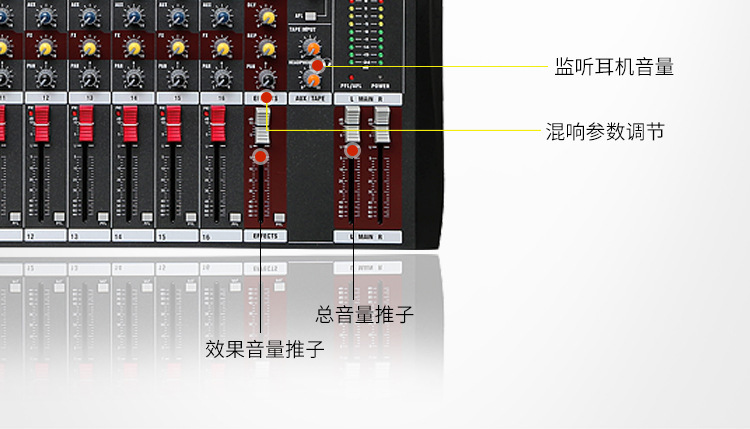750x429 pixels.
Task: Click the 监听耳机音量 annotation label
Action: coord(614,66)
